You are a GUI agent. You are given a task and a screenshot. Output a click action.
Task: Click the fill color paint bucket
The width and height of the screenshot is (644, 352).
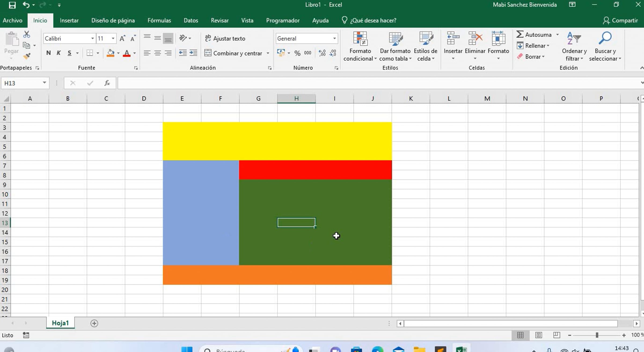(x=110, y=53)
